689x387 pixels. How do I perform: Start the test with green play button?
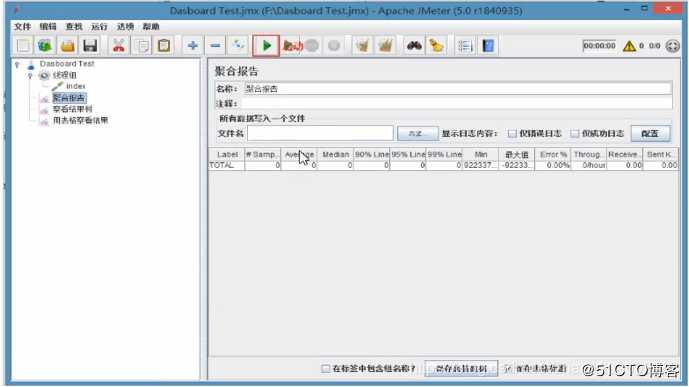coord(266,46)
